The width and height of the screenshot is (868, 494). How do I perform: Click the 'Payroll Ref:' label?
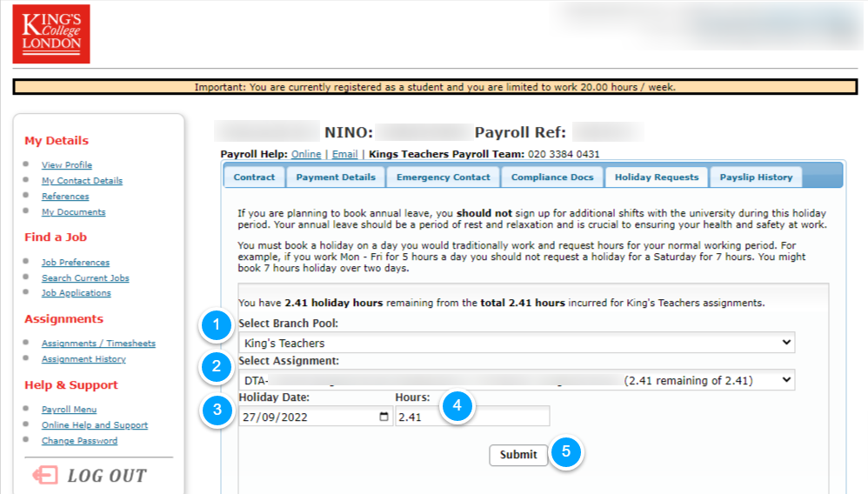(520, 132)
